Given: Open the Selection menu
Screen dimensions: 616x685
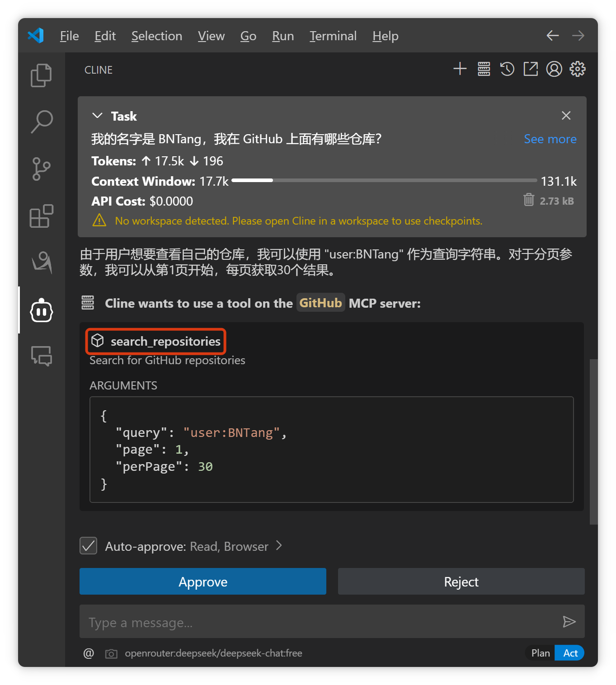Looking at the screenshot, I should click(156, 36).
